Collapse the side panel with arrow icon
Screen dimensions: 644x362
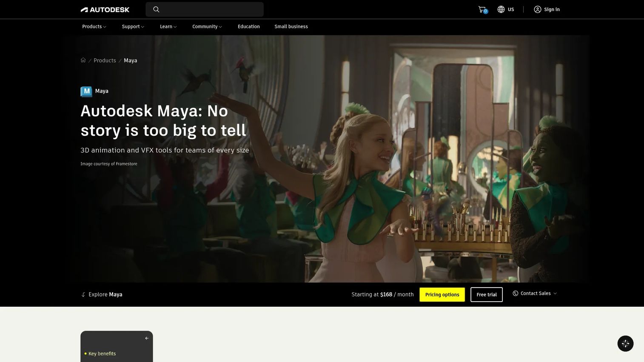click(x=147, y=338)
